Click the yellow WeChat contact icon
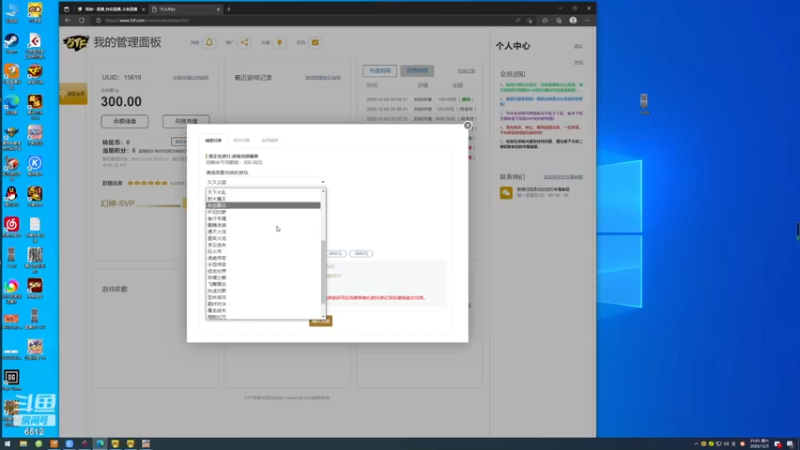Image resolution: width=800 pixels, height=450 pixels. pos(506,192)
